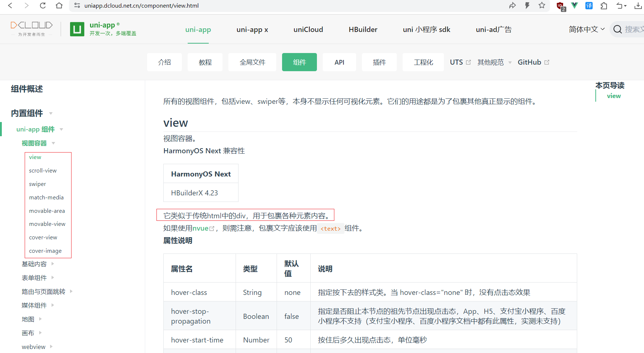Open 介绍 section button
This screenshot has height=353, width=644.
tap(164, 62)
